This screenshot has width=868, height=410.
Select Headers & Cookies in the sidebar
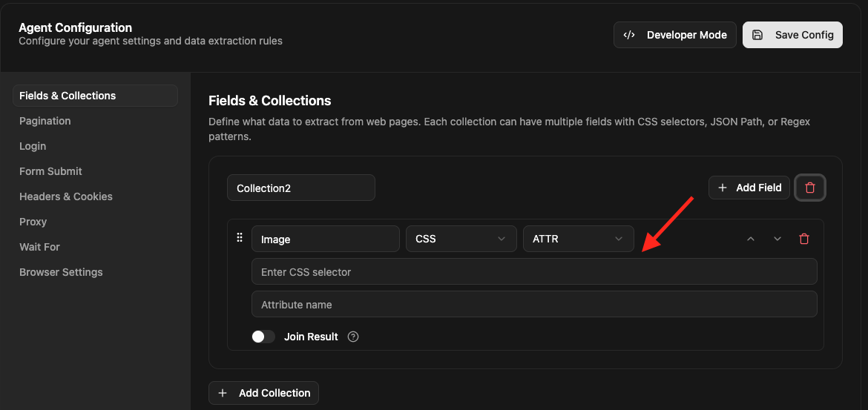tap(66, 196)
